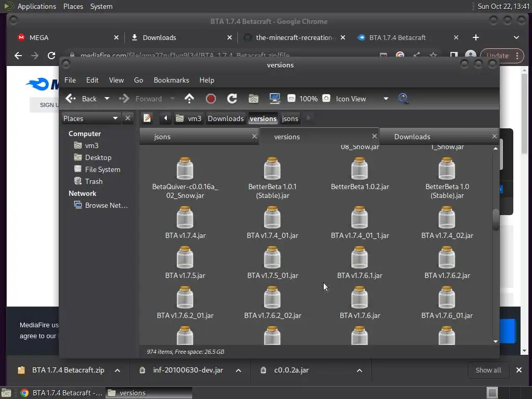Screen dimensions: 532x399
Task: Go up to the parent folder
Action: [189, 99]
